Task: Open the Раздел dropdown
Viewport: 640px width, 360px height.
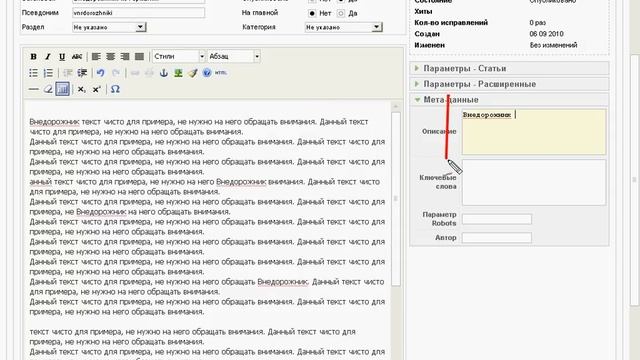Action: click(x=109, y=27)
